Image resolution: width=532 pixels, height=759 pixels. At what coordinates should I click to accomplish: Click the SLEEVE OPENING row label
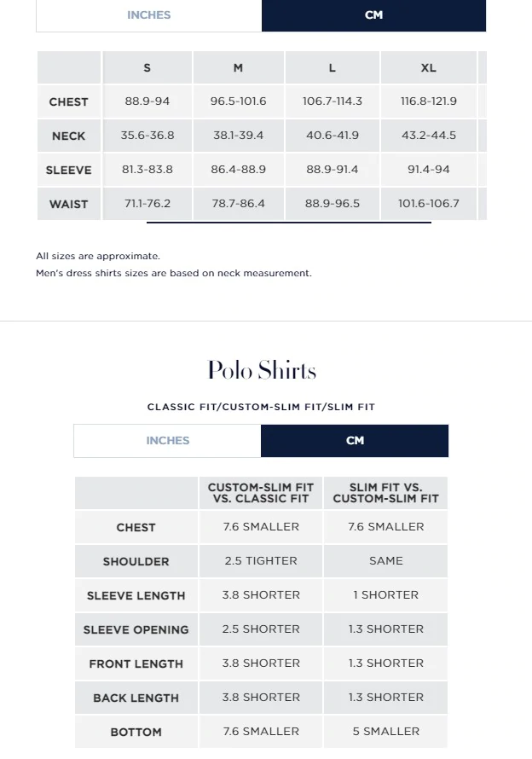click(x=136, y=630)
